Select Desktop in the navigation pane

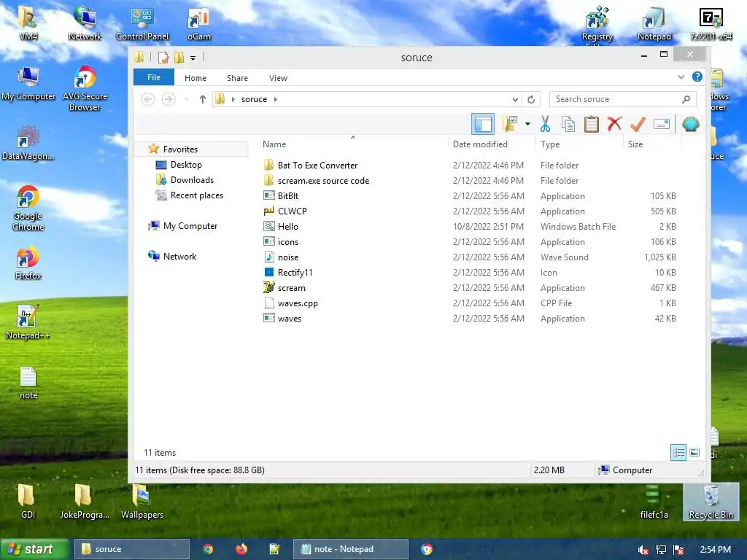coord(186,164)
